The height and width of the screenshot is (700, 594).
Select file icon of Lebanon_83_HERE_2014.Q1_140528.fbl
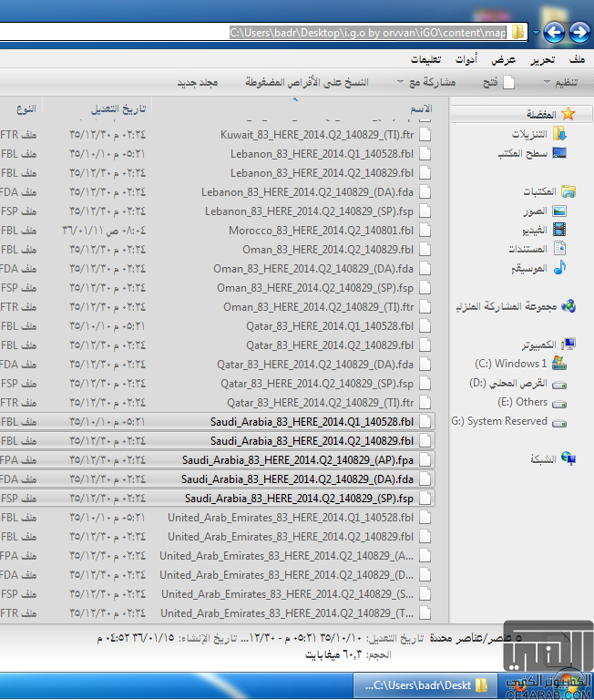point(425,153)
